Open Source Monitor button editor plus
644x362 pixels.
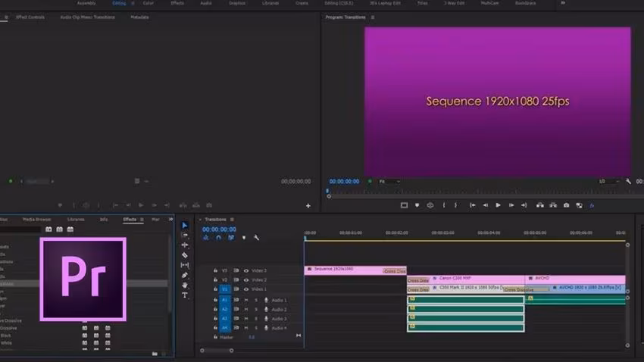(308, 206)
